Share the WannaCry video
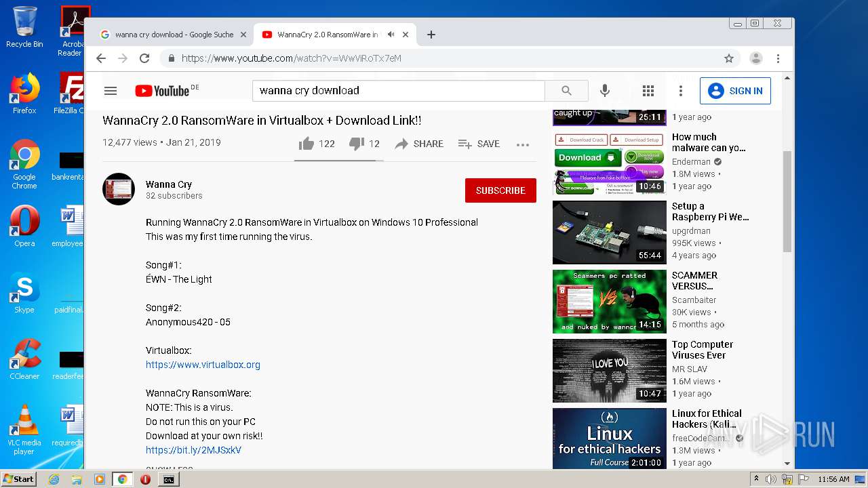The width and height of the screenshot is (868, 488). click(x=419, y=144)
